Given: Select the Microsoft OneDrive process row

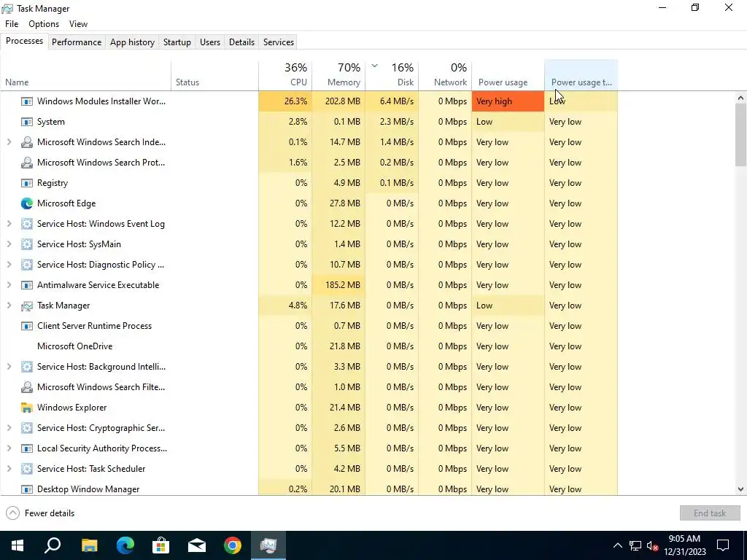Looking at the screenshot, I should (x=309, y=346).
